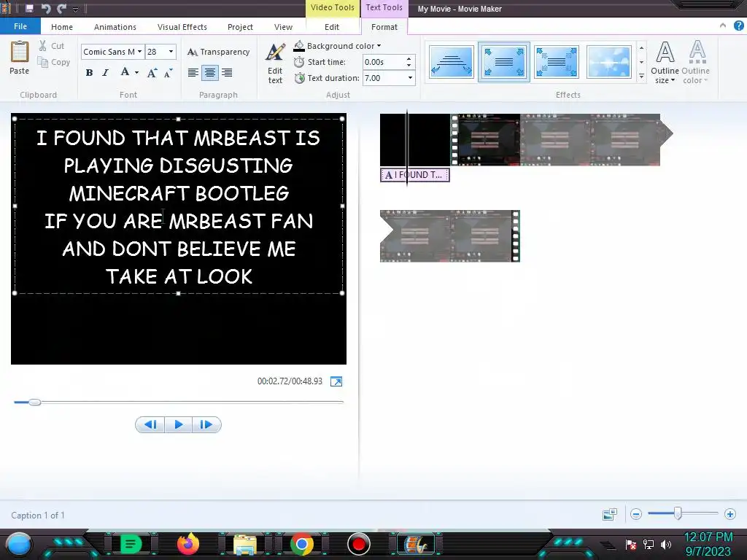Screen dimensions: 747x560
Task: Open File Explorer from the taskbar
Action: tap(245, 544)
